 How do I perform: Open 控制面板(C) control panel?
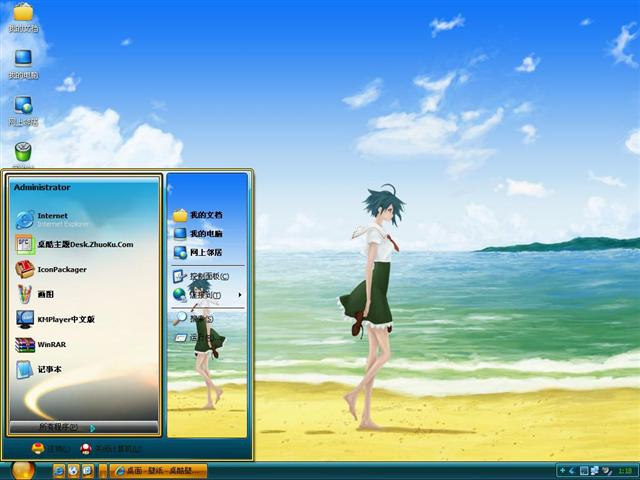click(x=201, y=276)
